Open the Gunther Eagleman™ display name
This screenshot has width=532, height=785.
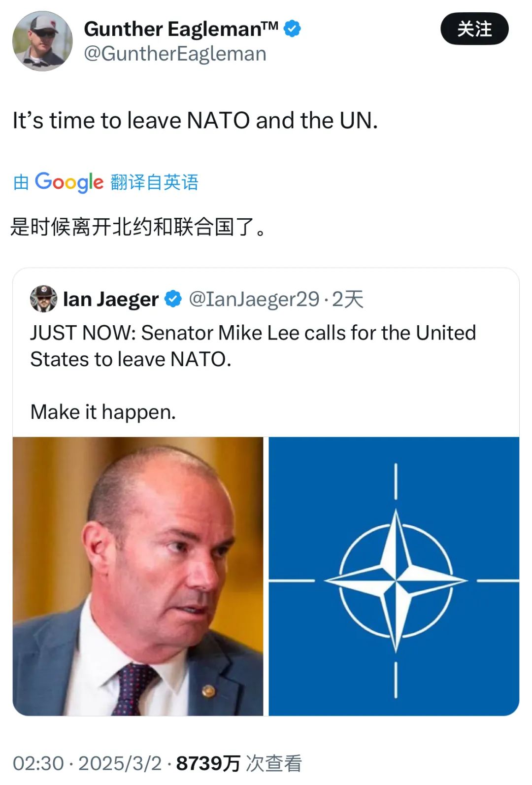181,29
